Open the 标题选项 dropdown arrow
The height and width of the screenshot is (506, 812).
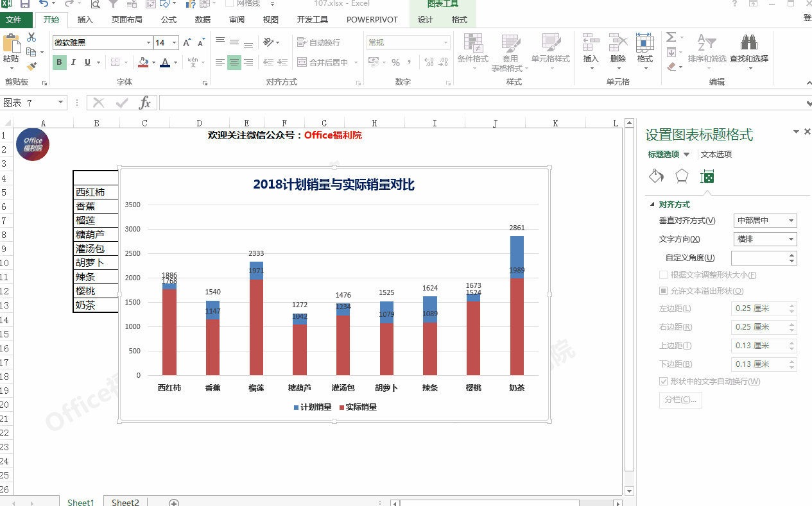tap(686, 155)
